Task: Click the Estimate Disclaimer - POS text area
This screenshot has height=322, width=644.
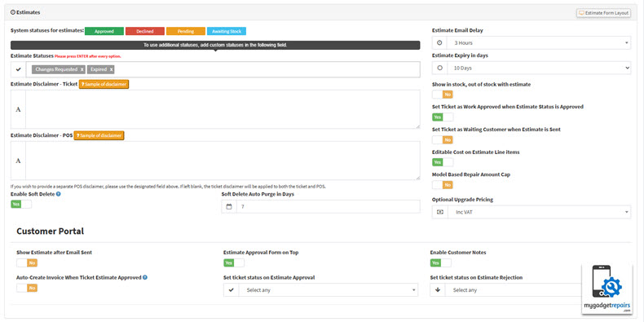Action: tap(223, 161)
